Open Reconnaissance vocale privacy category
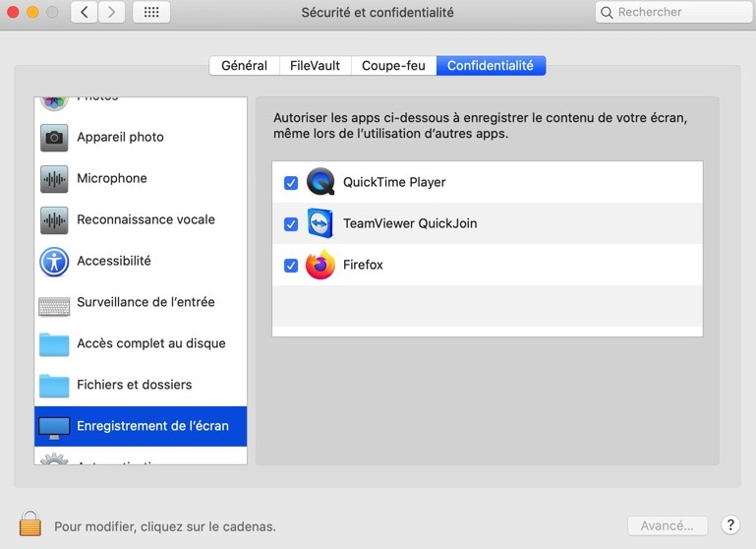This screenshot has height=549, width=756. (145, 219)
